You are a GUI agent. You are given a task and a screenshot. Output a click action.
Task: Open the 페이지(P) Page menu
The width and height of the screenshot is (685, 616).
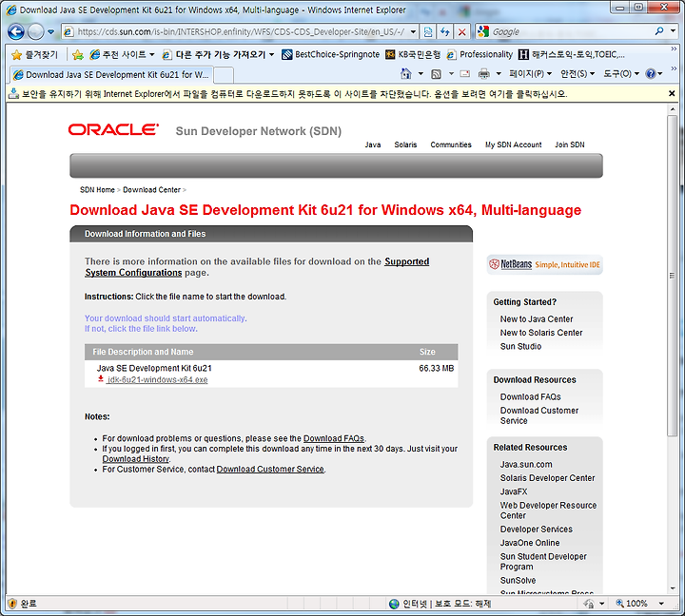coord(530,74)
